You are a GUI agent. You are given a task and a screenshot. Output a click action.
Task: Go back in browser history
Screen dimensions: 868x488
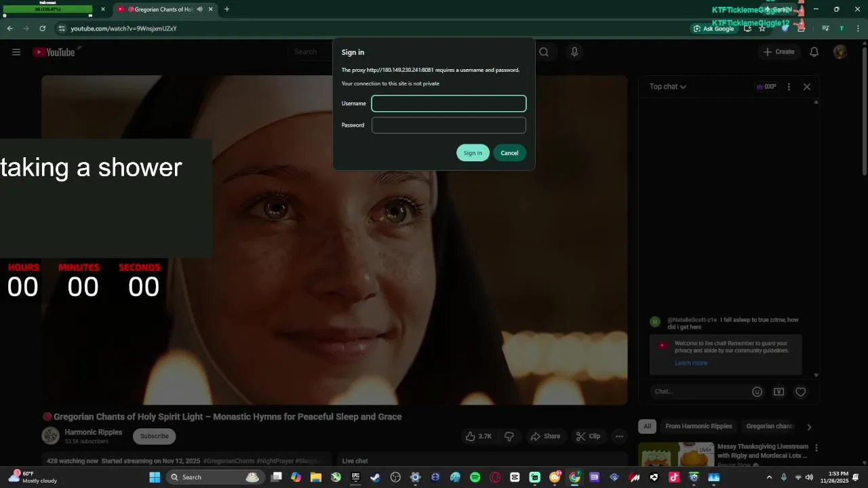pos(9,28)
